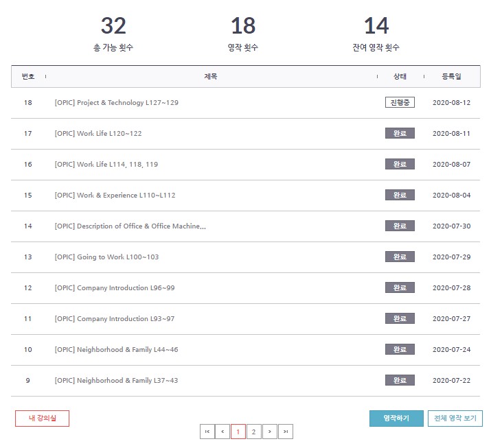Open Neighborhood & Family L44~46 entry

click(x=116, y=350)
